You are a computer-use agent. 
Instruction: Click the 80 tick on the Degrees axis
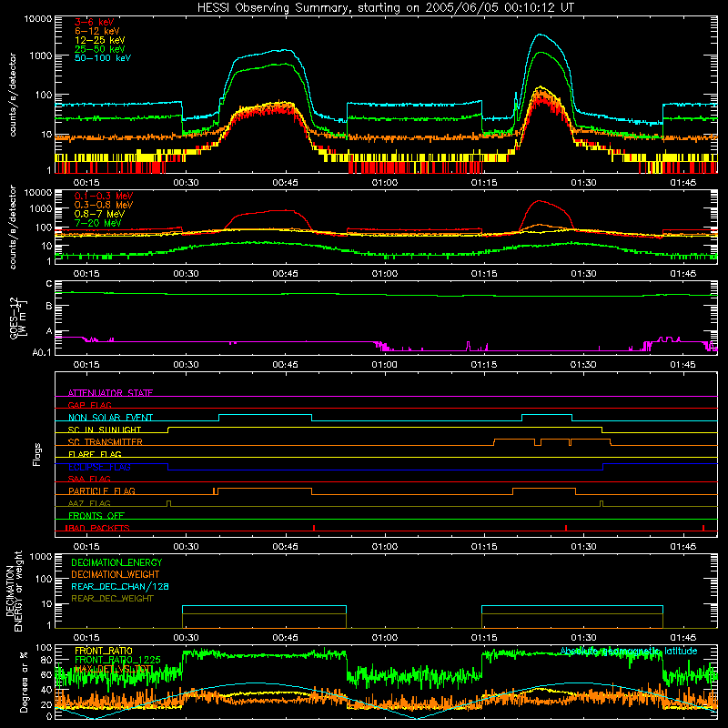coord(46,660)
